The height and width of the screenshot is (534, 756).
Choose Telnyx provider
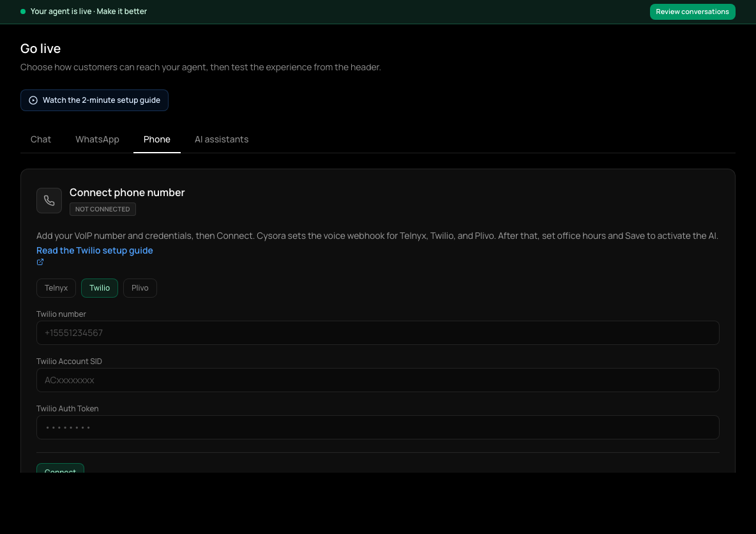point(56,288)
